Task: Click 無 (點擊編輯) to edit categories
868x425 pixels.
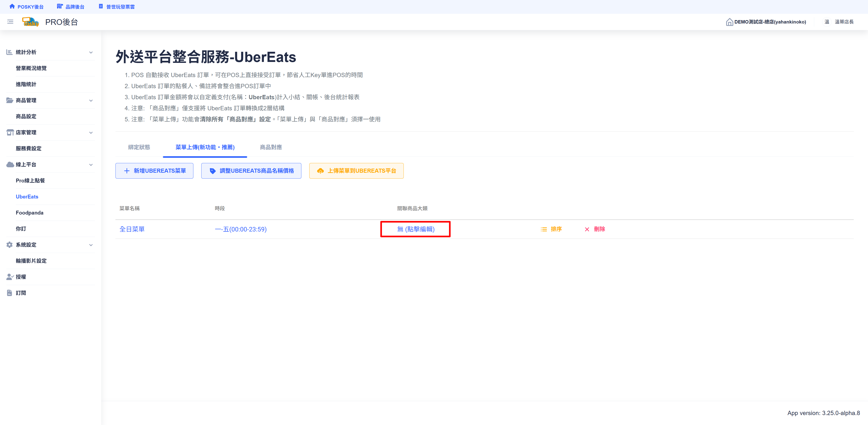Action: click(x=415, y=229)
